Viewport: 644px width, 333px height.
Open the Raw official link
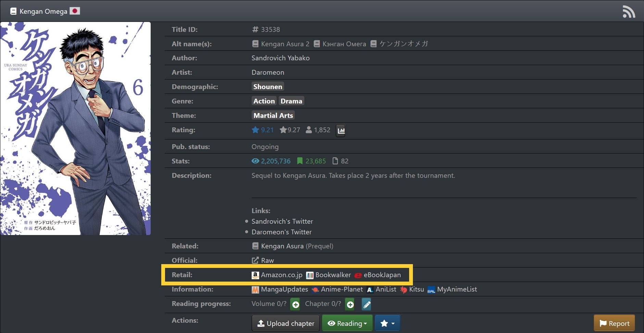point(267,260)
